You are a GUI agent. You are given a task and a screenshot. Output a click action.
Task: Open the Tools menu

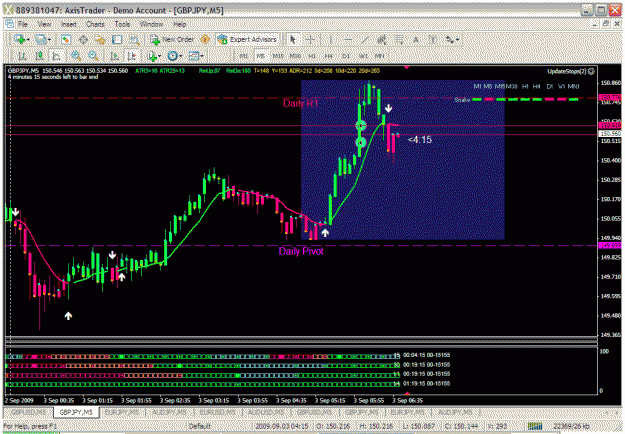[122, 24]
